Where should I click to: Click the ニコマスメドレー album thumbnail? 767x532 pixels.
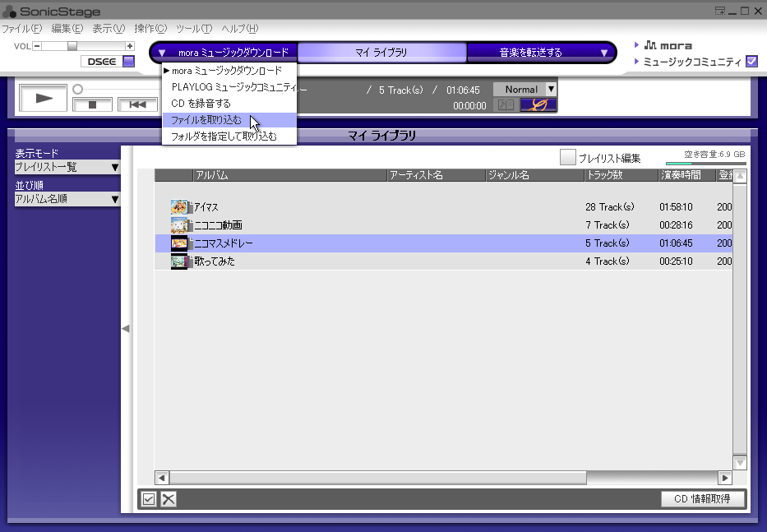[179, 243]
